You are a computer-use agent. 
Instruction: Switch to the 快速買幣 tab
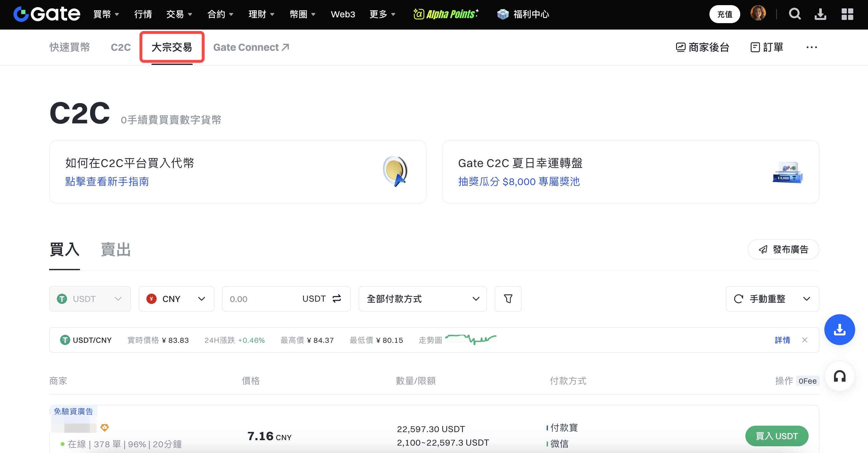coord(70,47)
